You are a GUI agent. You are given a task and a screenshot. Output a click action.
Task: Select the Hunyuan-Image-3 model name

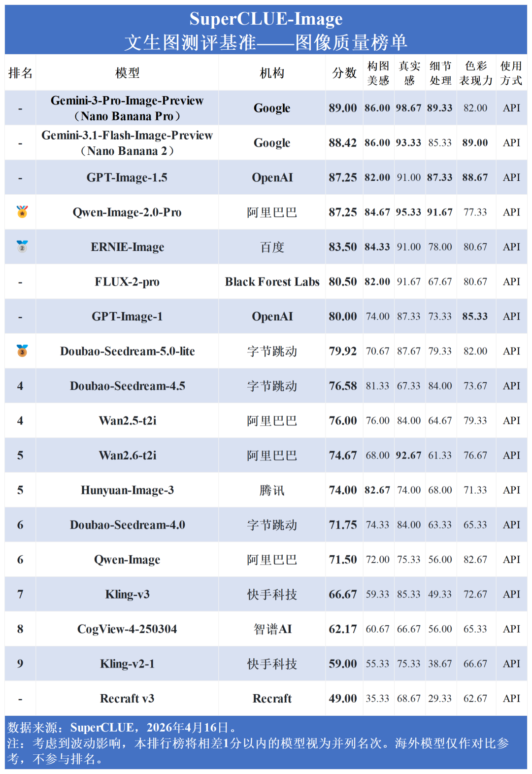(127, 490)
